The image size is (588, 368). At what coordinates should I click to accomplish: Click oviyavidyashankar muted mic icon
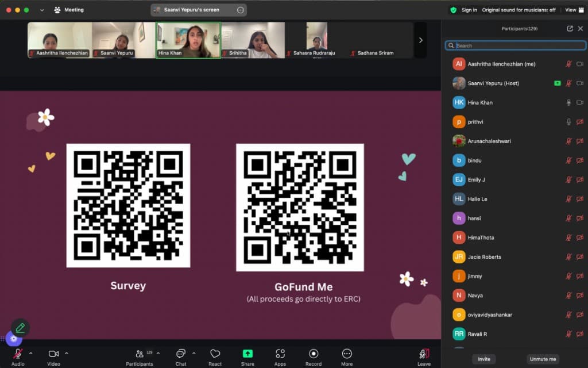(x=568, y=315)
